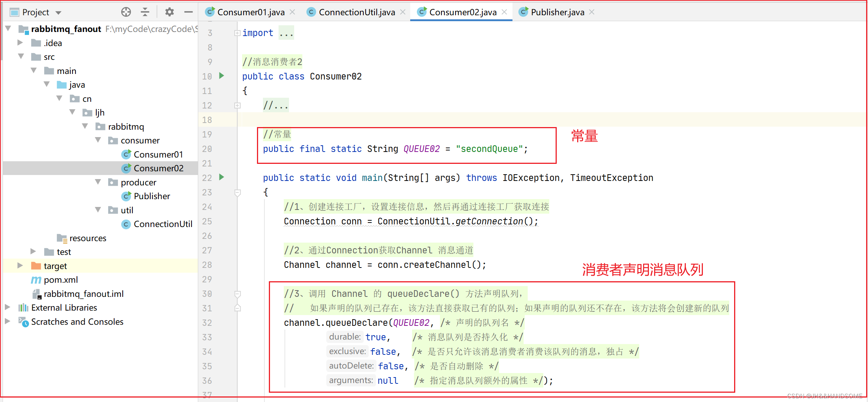Collapse the src folder
Viewport: 868px width, 402px height.
tap(21, 56)
